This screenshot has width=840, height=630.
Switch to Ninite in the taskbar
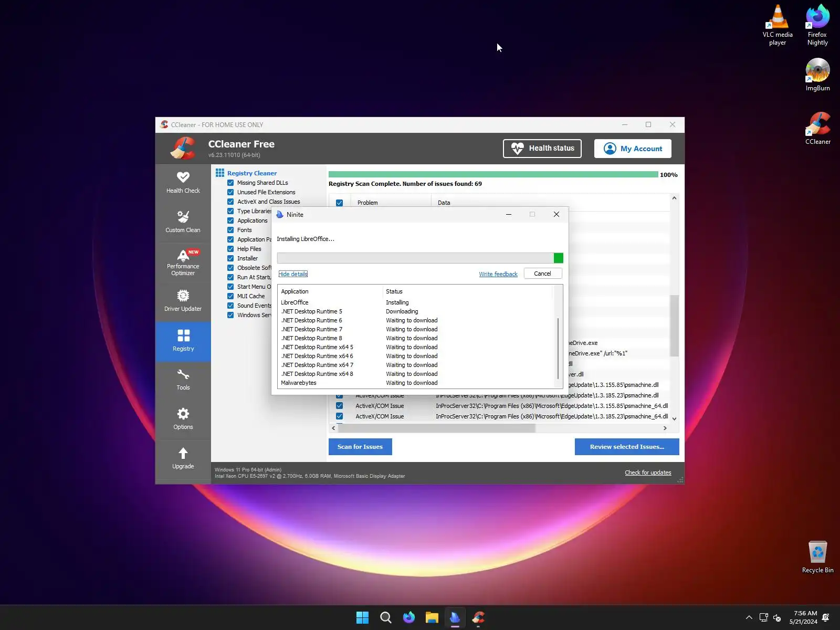pyautogui.click(x=455, y=617)
